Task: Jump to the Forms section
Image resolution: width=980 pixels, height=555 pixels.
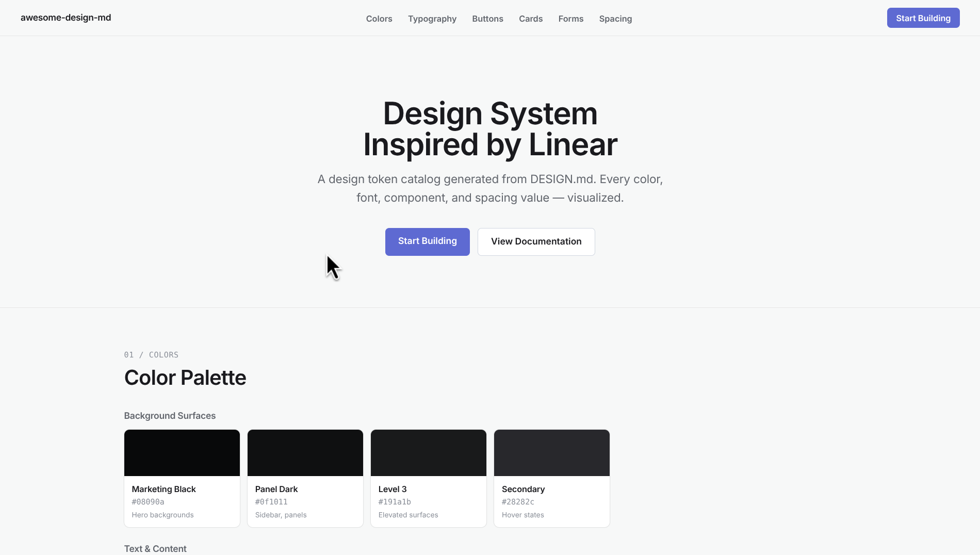Action: pos(571,19)
